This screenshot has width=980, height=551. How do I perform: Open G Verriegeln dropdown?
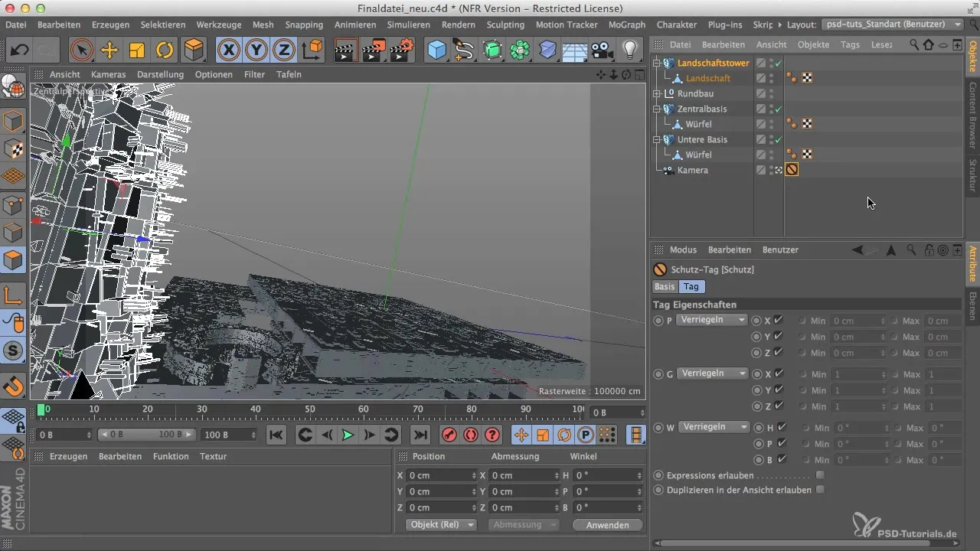(712, 373)
